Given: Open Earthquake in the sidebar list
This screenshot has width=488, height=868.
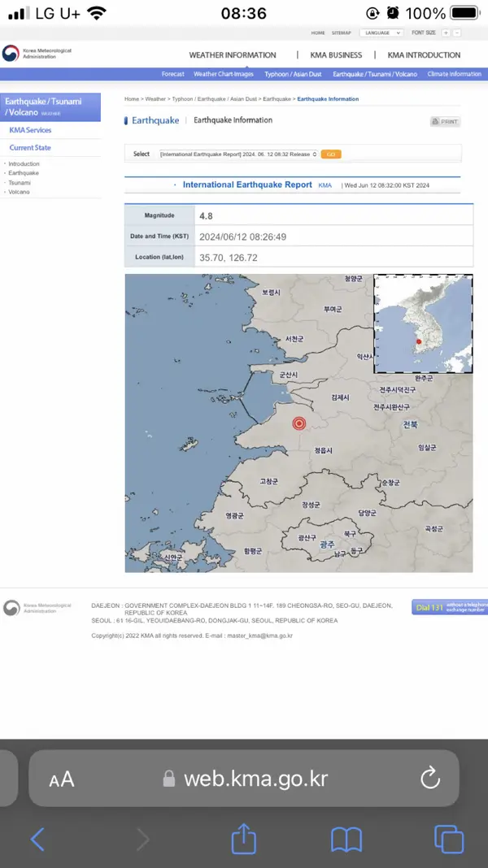Looking at the screenshot, I should 24,173.
